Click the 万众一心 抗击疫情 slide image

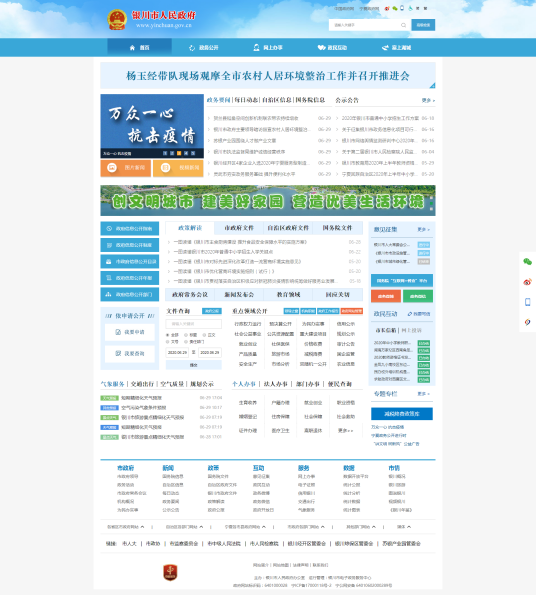(x=152, y=126)
